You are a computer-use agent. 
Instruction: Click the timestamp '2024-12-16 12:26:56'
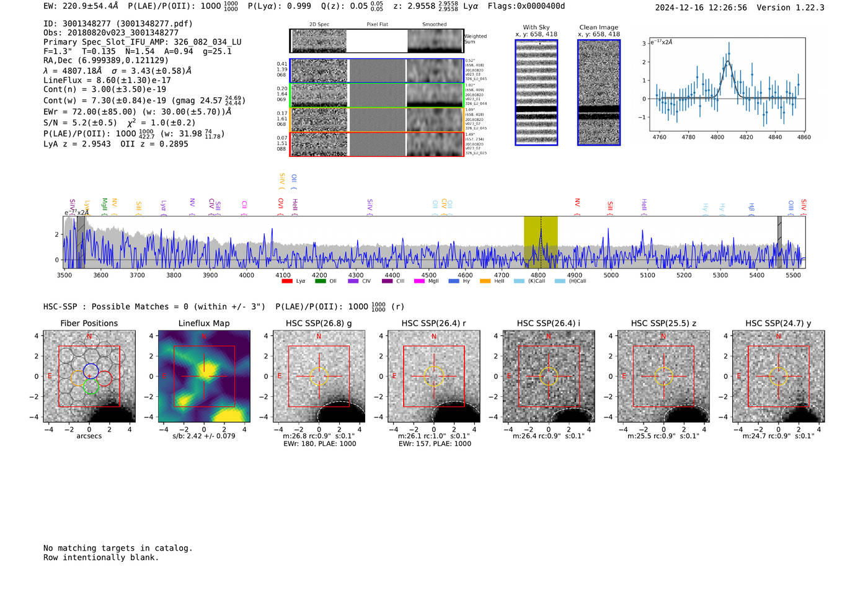click(x=701, y=7)
